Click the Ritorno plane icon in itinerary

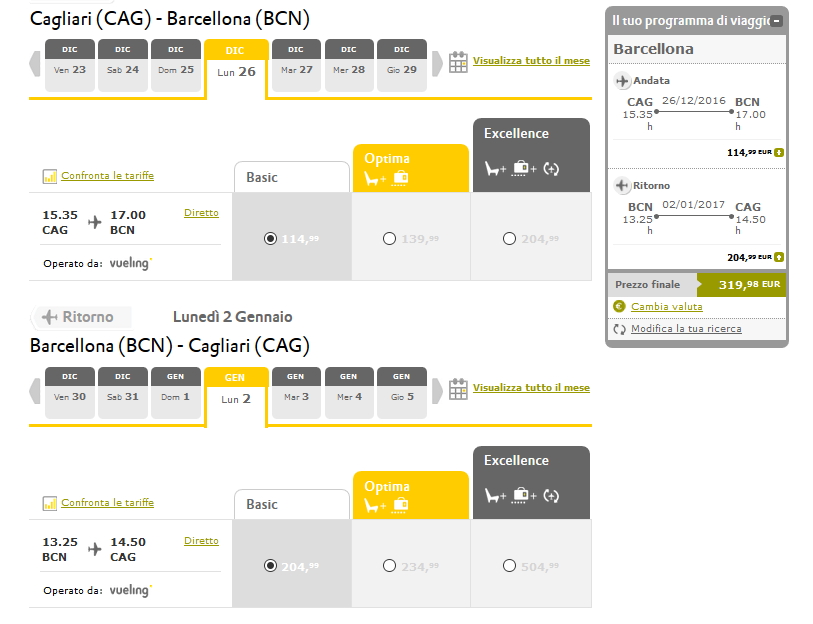(623, 186)
